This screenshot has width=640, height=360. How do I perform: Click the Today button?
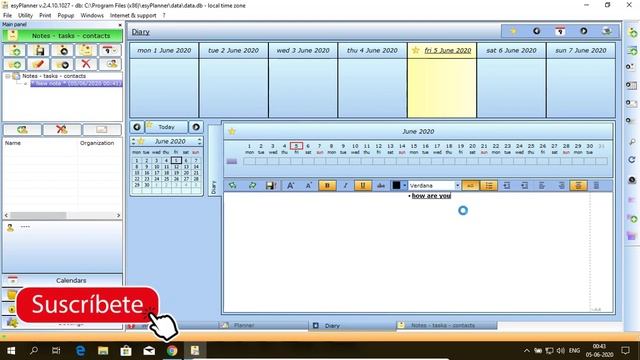tap(166, 127)
